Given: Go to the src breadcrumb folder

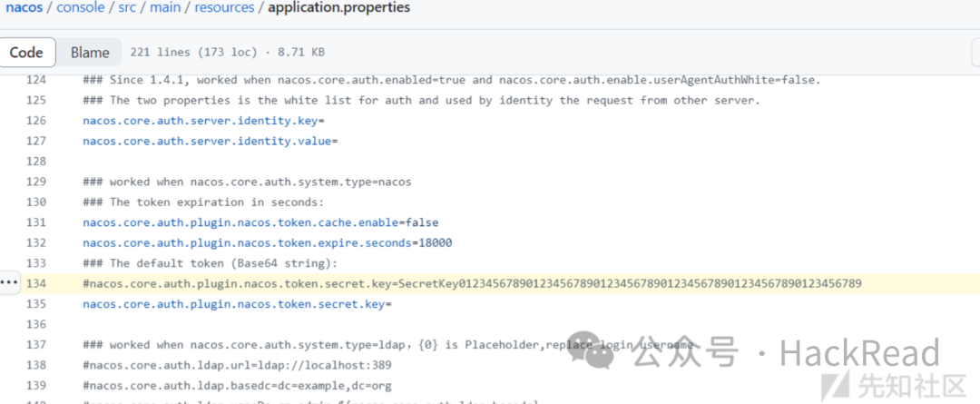Looking at the screenshot, I should pos(127,7).
